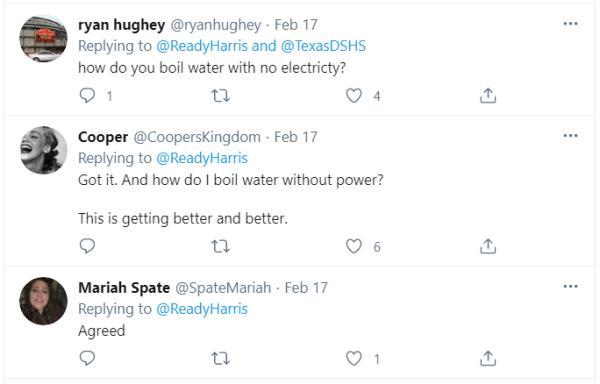The width and height of the screenshot is (600, 384).
Task: Reply to Cooper's tweet
Action: (x=87, y=246)
